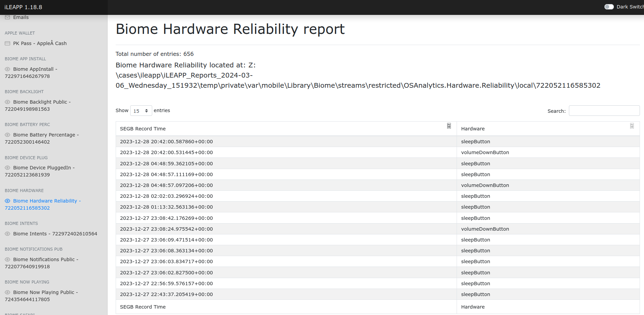This screenshot has width=644, height=315.
Task: Click volumeDownButton in the 04:48:57.097206 row
Action: click(485, 185)
